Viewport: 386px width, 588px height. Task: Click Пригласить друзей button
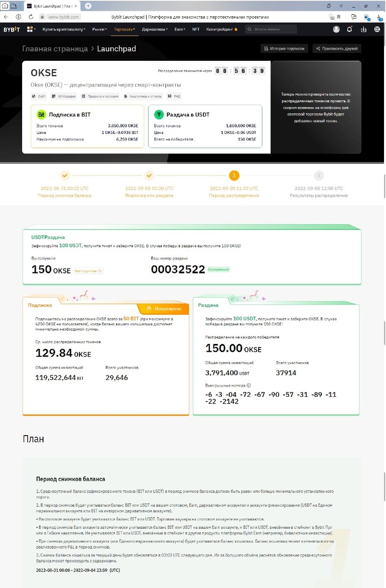click(337, 49)
